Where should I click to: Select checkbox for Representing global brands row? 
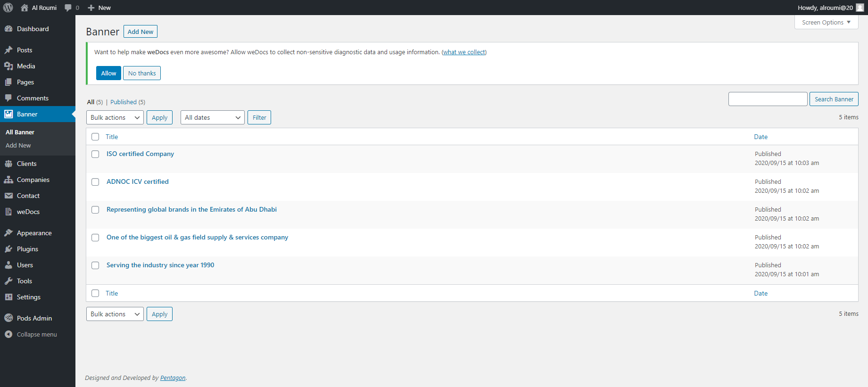point(95,210)
